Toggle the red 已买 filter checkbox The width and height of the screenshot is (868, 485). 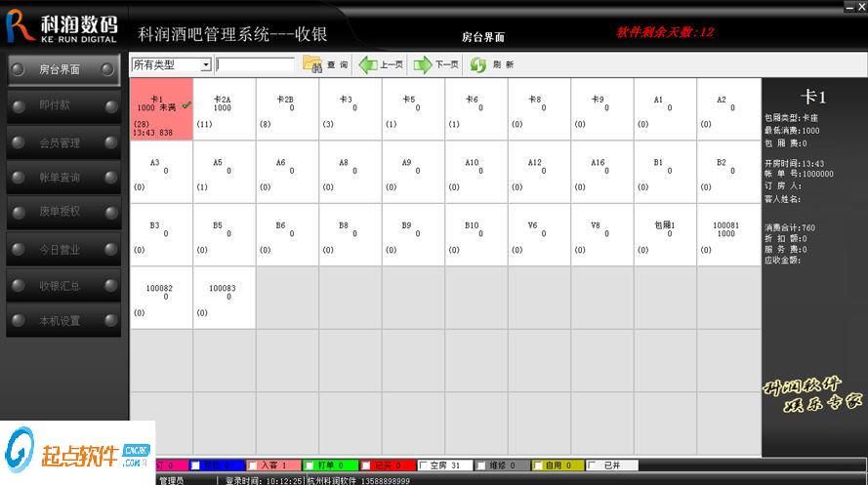(366, 465)
